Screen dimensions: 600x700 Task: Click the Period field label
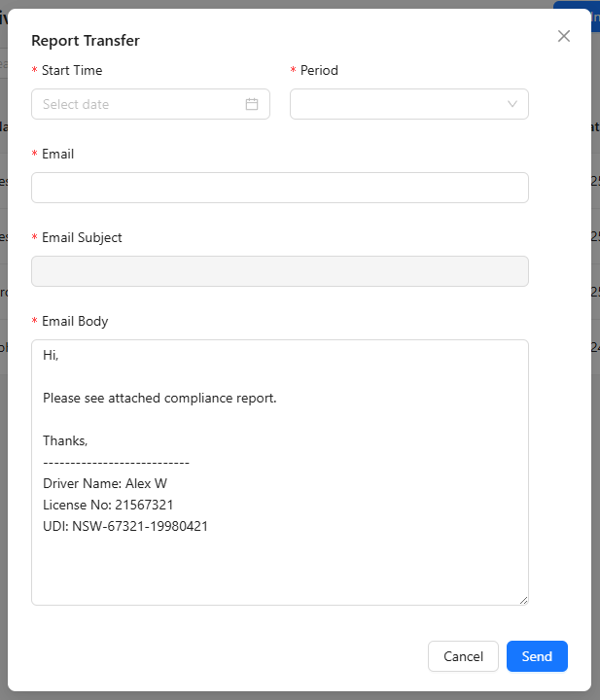coord(319,70)
